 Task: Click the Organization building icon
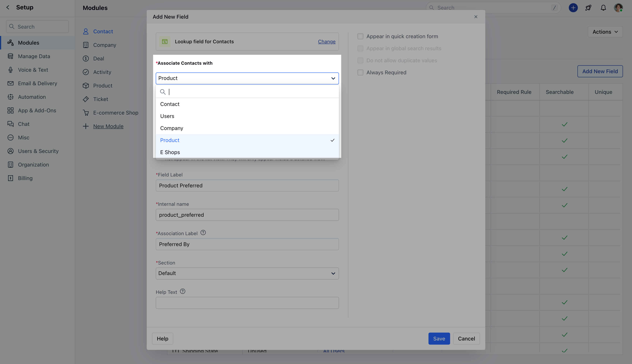pyautogui.click(x=11, y=164)
